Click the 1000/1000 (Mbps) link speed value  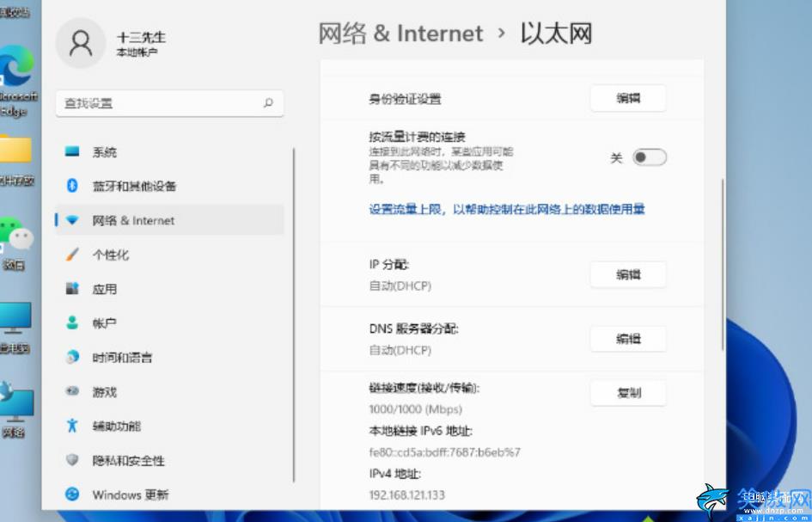click(415, 409)
